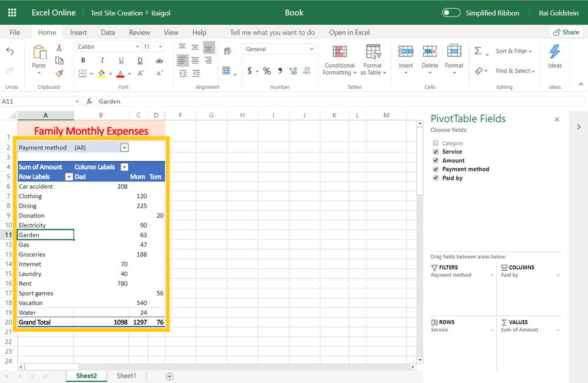Click the Paste clipboard icon
The height and width of the screenshot is (383, 588).
[39, 52]
